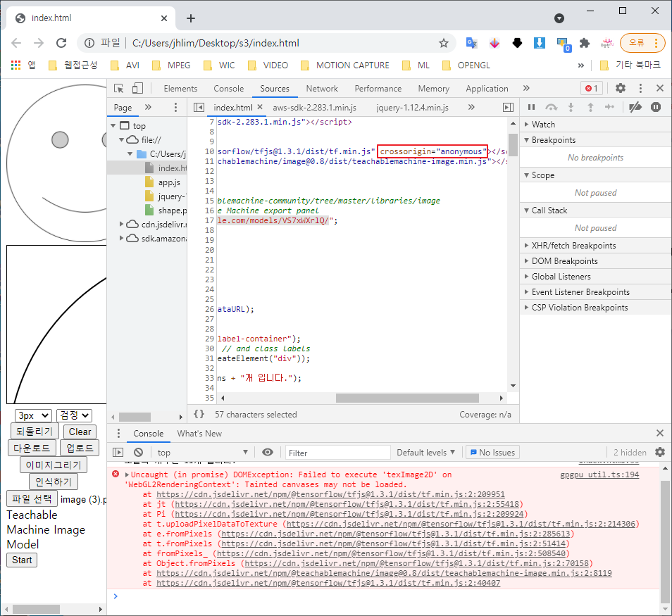This screenshot has width=672, height=616.
Task: Open the Memory tab
Action: (x=434, y=89)
